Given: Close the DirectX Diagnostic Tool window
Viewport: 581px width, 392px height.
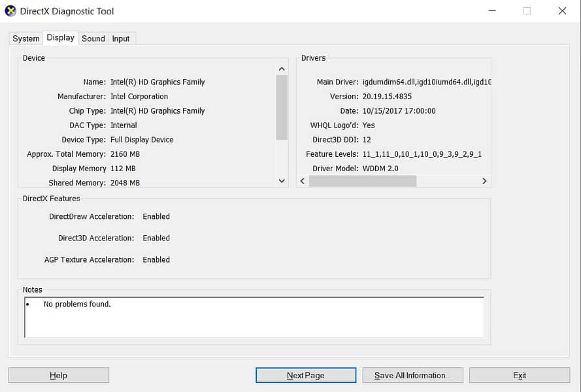Looking at the screenshot, I should click(x=562, y=11).
